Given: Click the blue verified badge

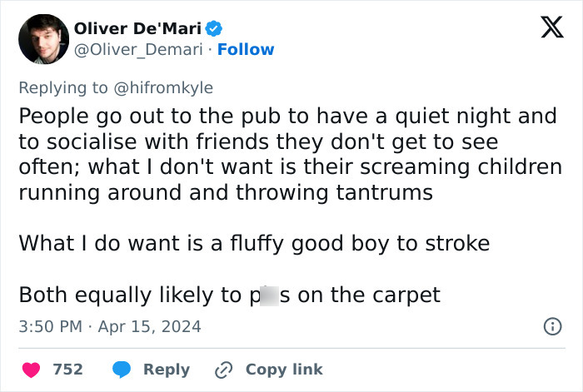Looking at the screenshot, I should tap(215, 28).
